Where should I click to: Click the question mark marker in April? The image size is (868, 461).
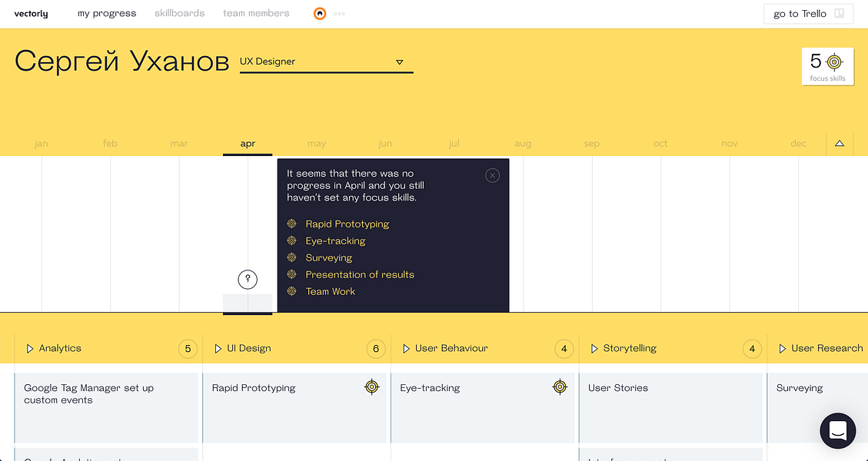point(248,279)
